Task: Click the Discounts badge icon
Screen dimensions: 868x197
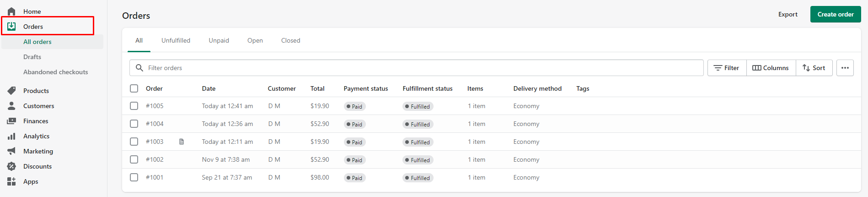Action: click(x=11, y=166)
